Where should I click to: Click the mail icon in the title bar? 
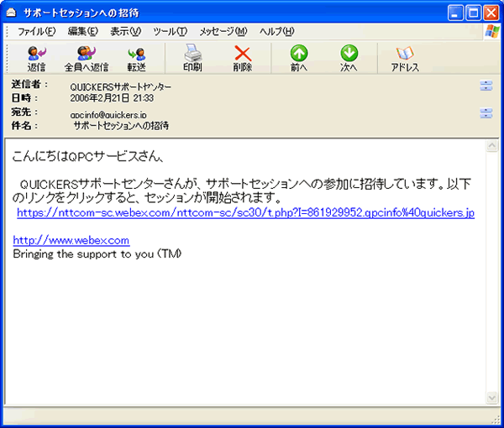click(11, 13)
